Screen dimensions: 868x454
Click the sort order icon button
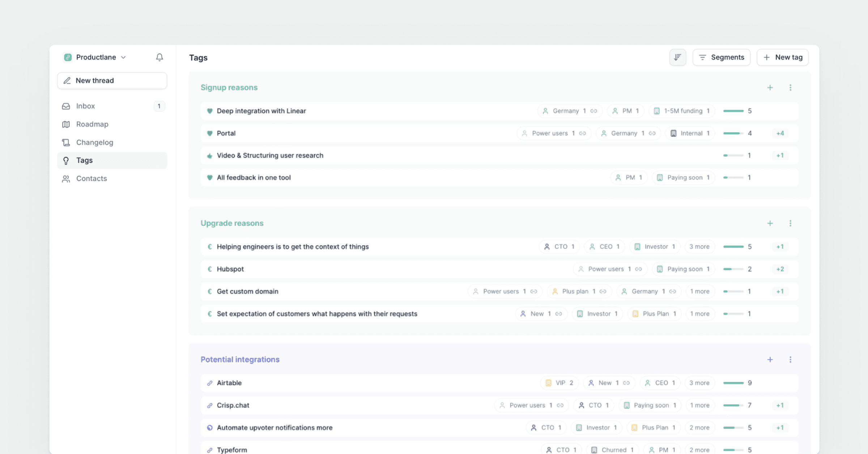[677, 57]
